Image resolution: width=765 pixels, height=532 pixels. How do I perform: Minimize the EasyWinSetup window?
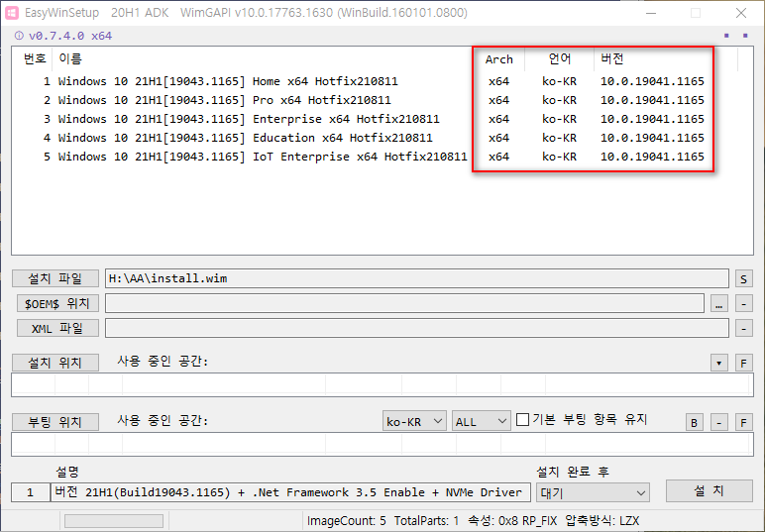coord(651,13)
